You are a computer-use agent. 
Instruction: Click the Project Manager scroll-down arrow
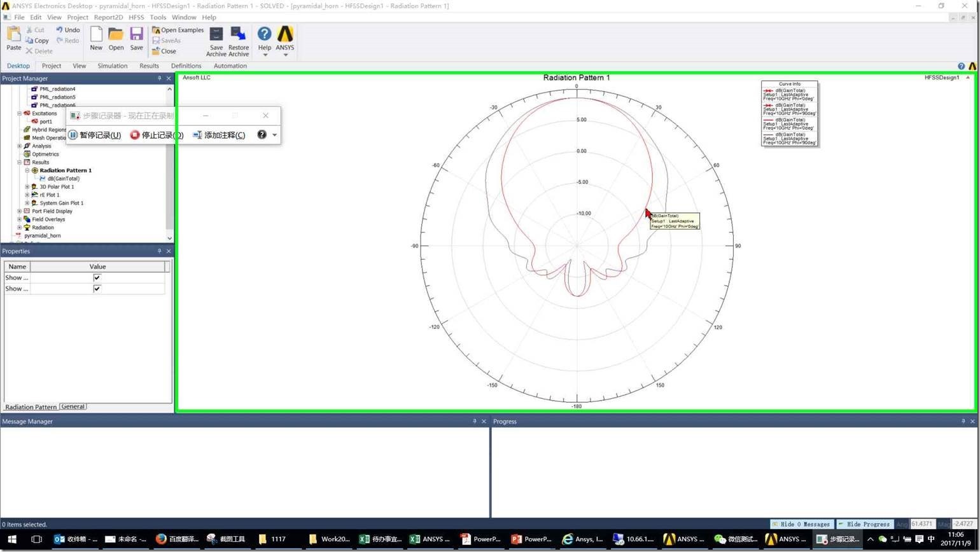(x=169, y=238)
